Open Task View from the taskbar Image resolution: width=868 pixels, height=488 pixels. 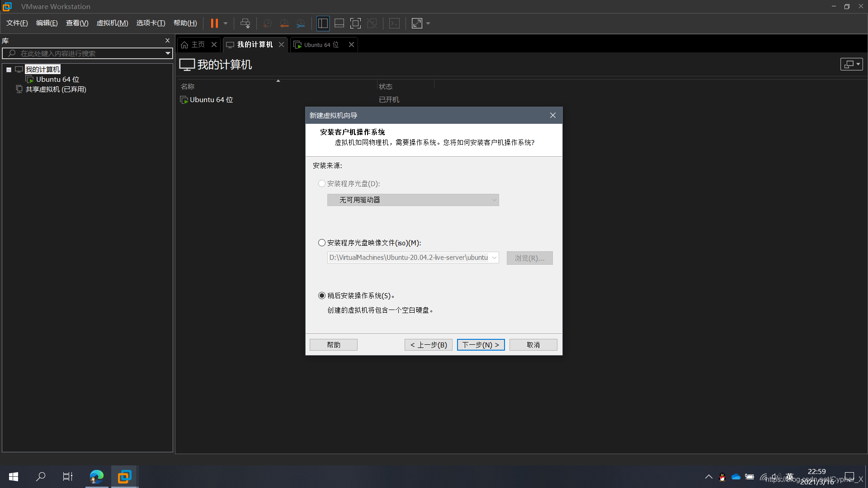click(x=68, y=477)
